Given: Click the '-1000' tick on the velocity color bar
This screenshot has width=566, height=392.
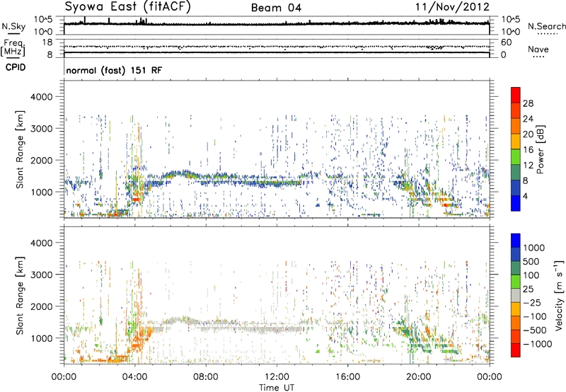Looking at the screenshot, I should [537, 344].
